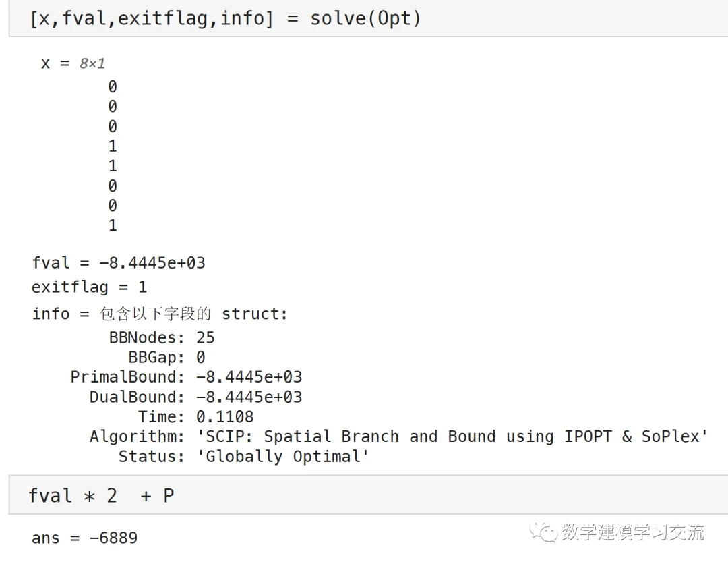This screenshot has width=728, height=564.
Task: Click the last value of the x vector
Action: click(113, 225)
